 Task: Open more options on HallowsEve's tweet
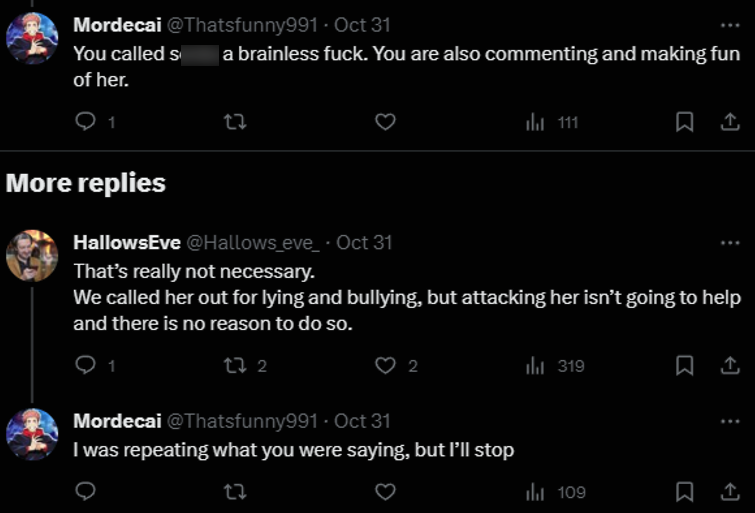730,242
